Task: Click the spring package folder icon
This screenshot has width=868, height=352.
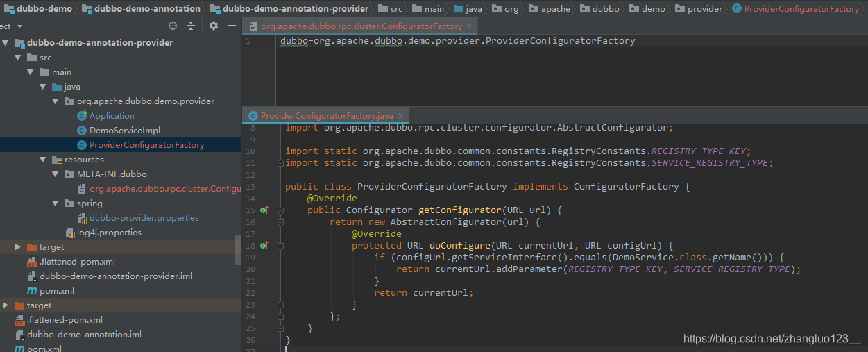Action: (69, 203)
